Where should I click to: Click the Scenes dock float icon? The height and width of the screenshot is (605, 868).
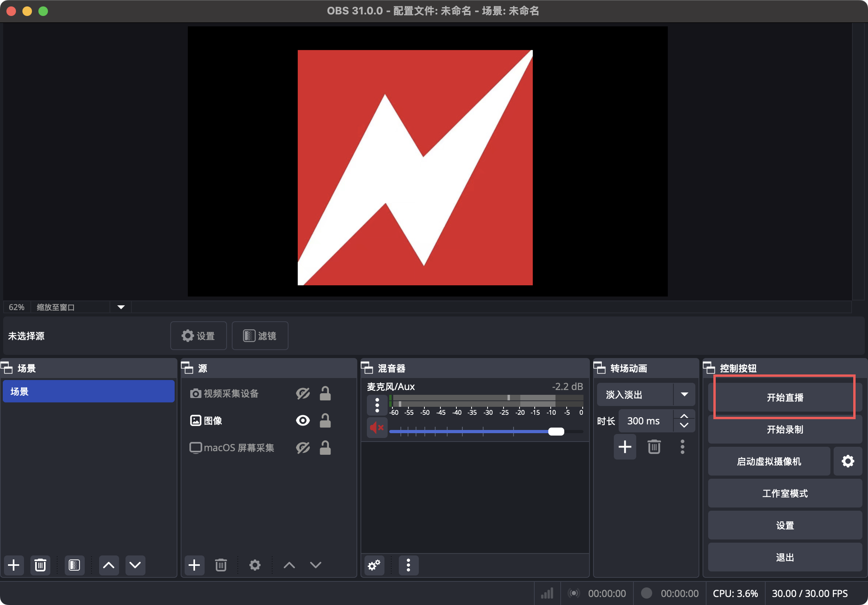[x=7, y=368]
